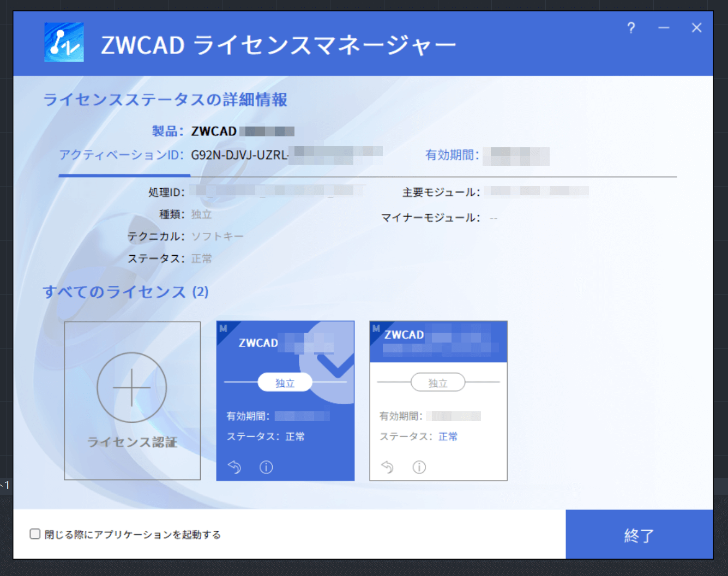Click 正常 status on white license card
This screenshot has width=728, height=576.
pos(448,436)
